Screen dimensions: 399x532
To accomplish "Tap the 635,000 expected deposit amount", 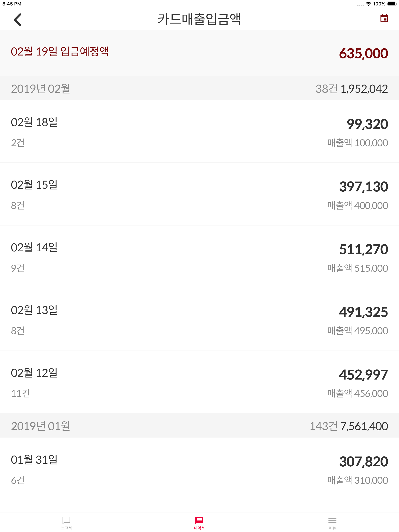I will [363, 53].
